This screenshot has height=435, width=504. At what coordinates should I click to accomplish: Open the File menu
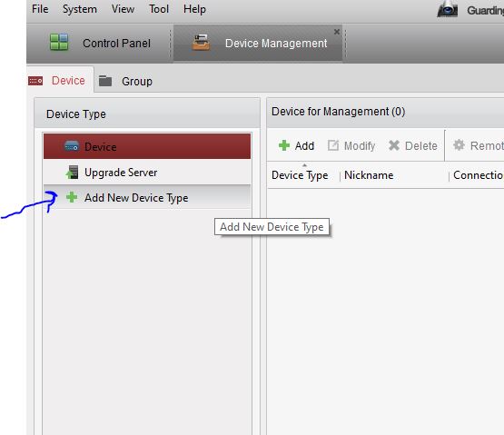40,9
